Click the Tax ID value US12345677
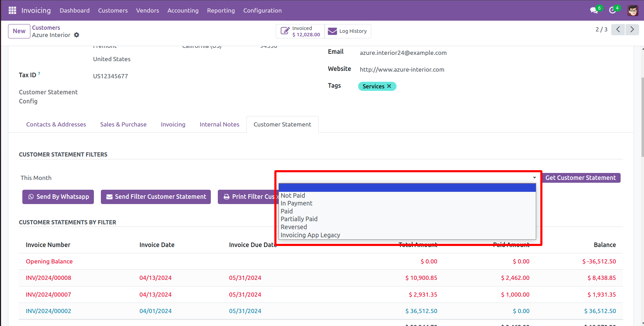Image resolution: width=644 pixels, height=326 pixels. pos(110,76)
